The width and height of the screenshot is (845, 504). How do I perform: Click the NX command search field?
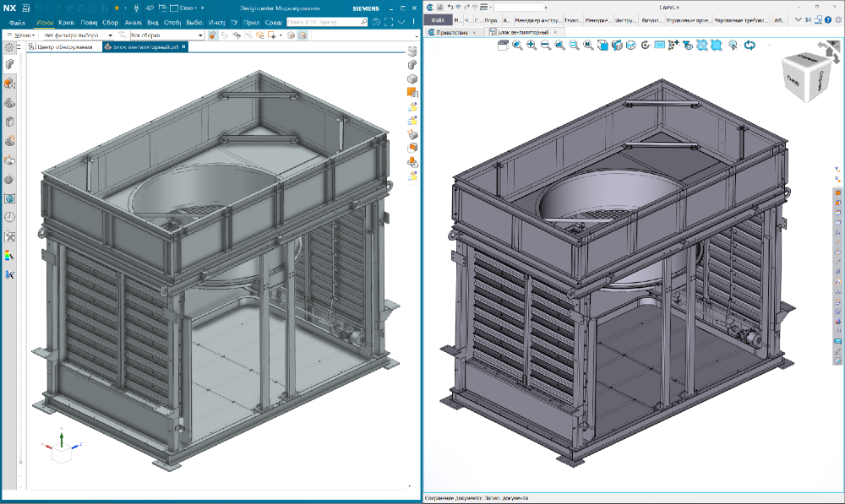coord(326,22)
